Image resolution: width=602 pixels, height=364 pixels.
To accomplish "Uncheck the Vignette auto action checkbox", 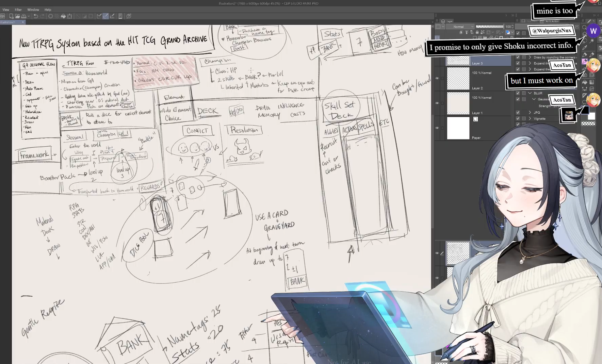I will coord(518,118).
